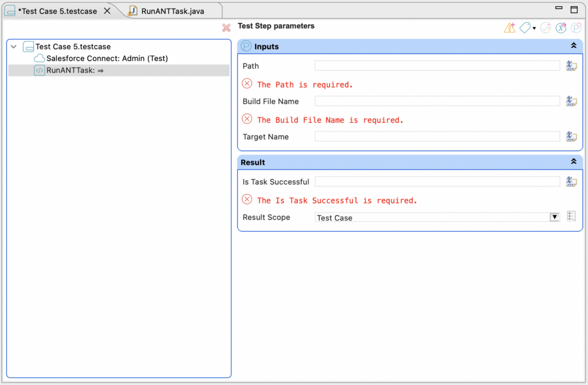Click the orange warning triangle toolbar icon

pos(509,27)
